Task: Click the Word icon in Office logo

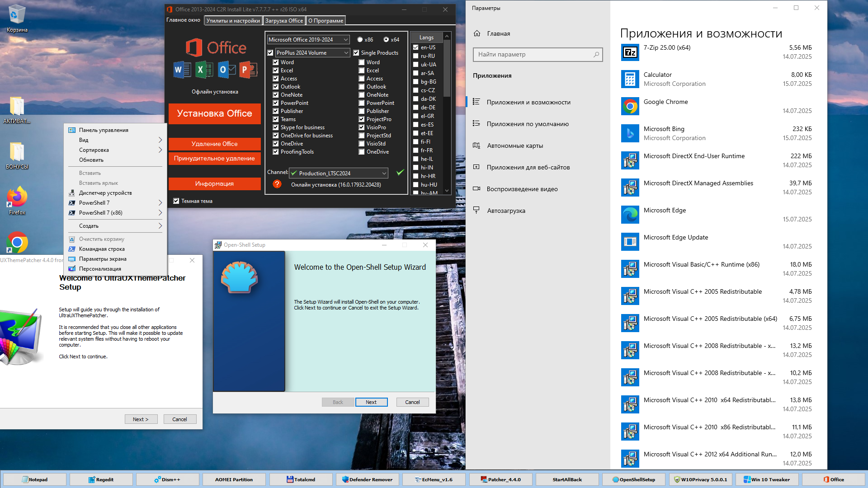Action: [183, 70]
